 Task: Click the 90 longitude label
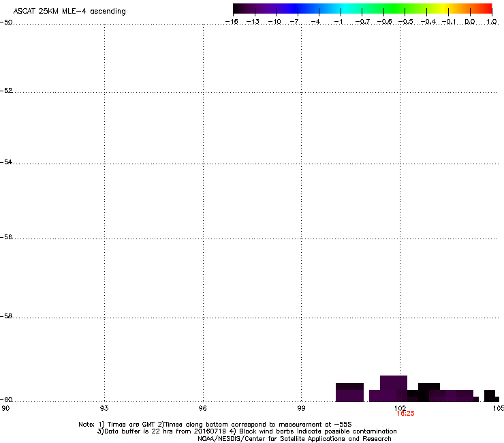point(5,408)
